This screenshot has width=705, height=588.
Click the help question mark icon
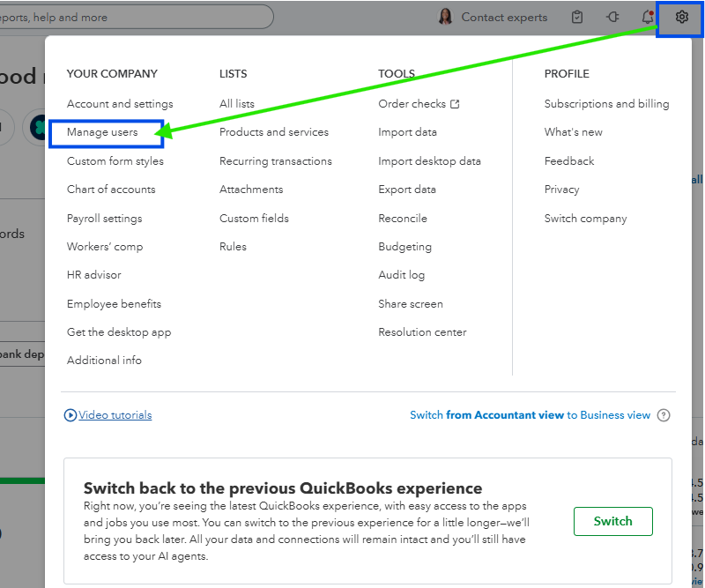click(x=664, y=415)
